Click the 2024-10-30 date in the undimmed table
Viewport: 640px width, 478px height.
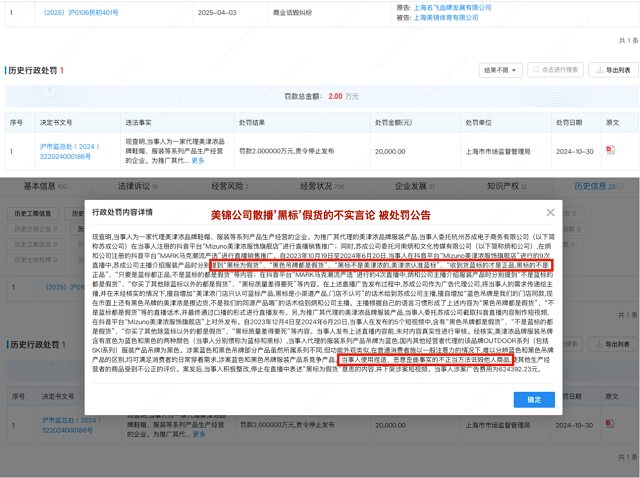point(575,151)
